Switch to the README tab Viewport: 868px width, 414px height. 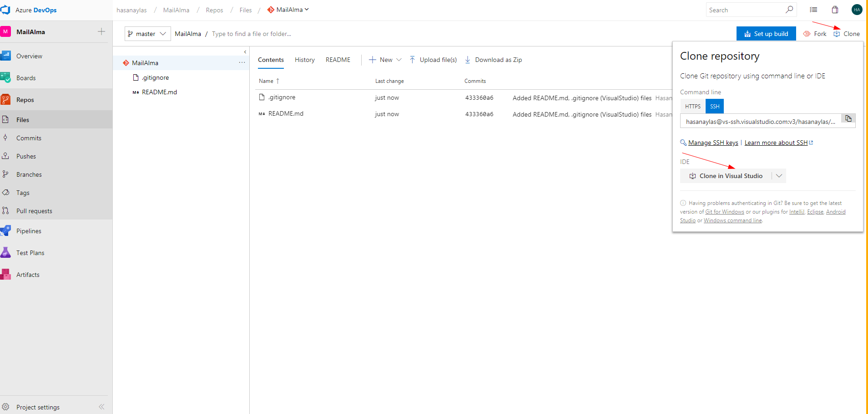pos(338,60)
